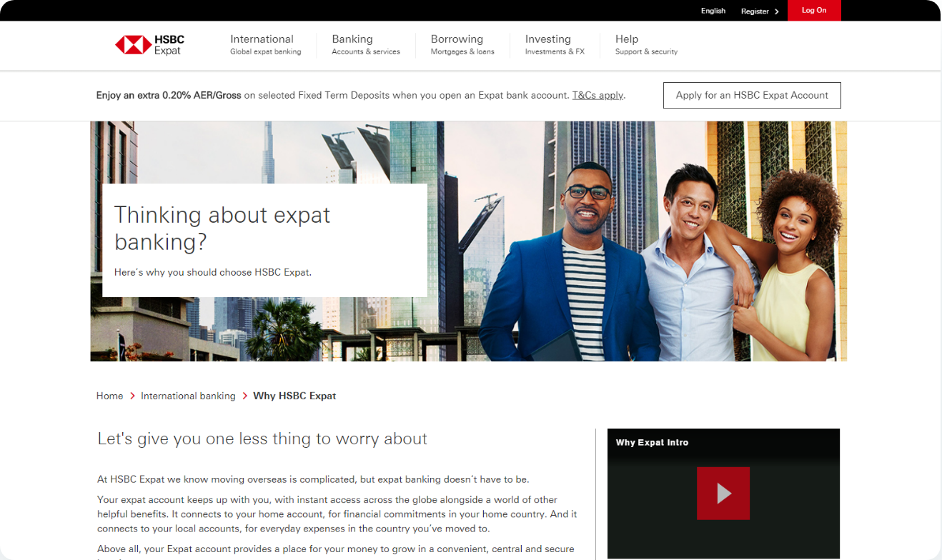Click the 'Why Expat Intro' video title
The height and width of the screenshot is (560, 942).
coord(652,443)
